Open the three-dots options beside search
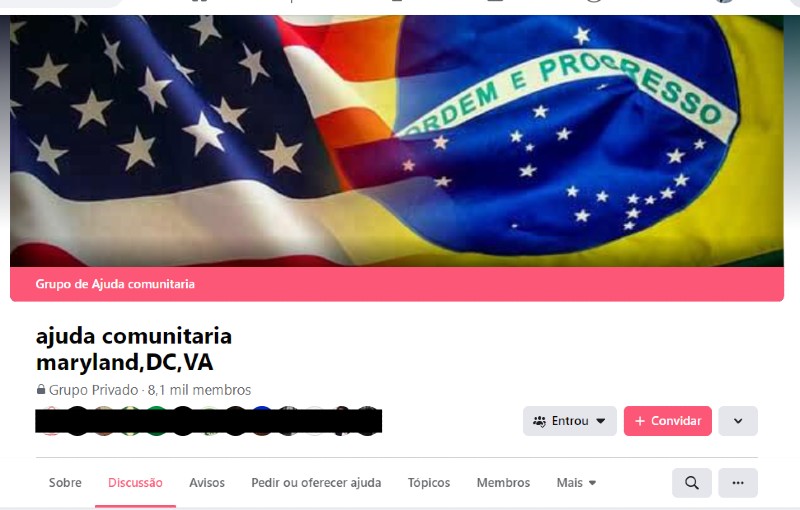Image resolution: width=800 pixels, height=510 pixels. 738,482
